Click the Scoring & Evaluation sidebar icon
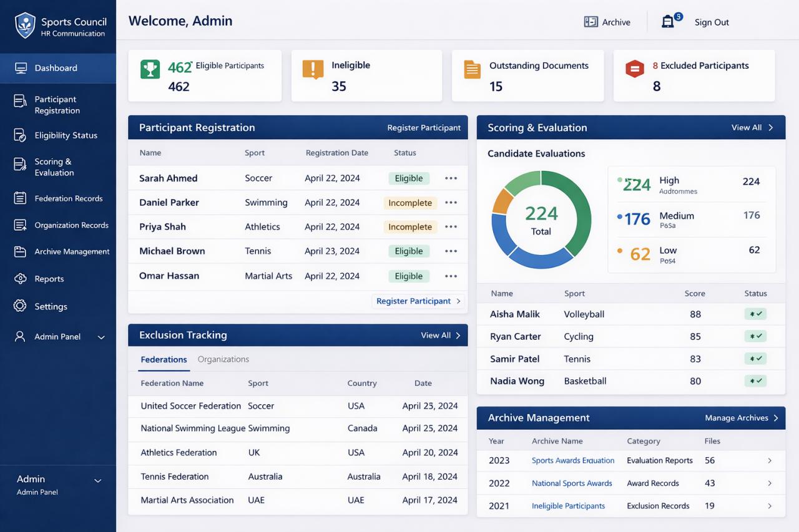This screenshot has height=532, width=799. [x=20, y=164]
